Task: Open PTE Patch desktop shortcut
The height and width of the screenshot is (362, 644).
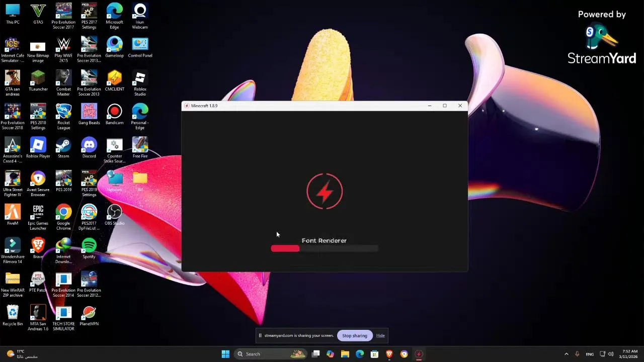Action: (38, 282)
